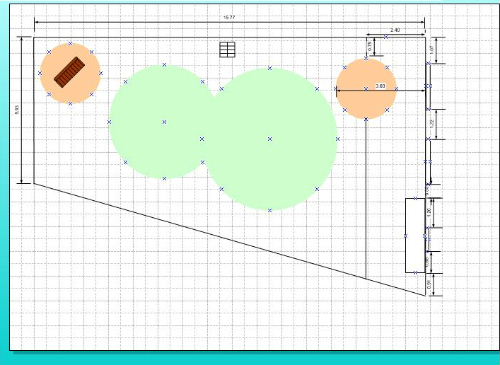
Task: Click the top handle of the bench's orange circle
Action: click(x=70, y=43)
